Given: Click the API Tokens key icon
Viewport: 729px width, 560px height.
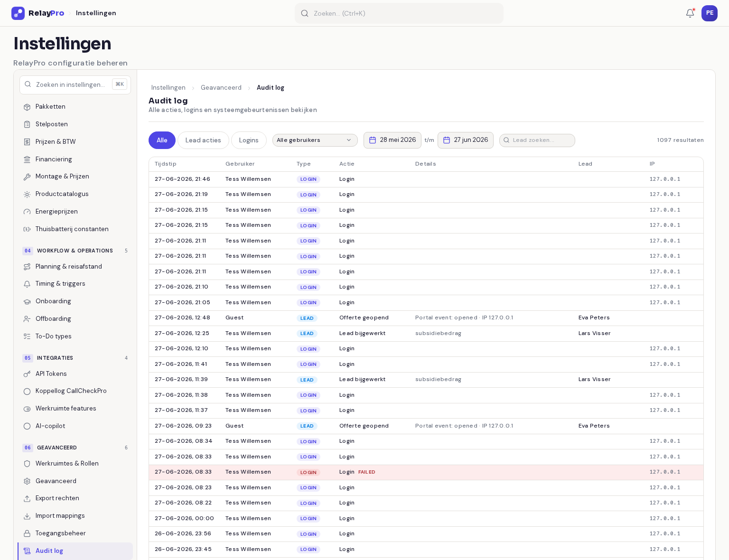Looking at the screenshot, I should click(27, 374).
